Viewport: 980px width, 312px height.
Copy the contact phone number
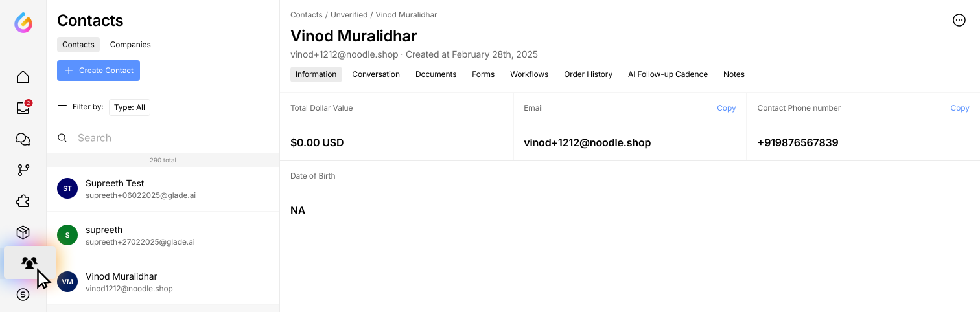959,108
